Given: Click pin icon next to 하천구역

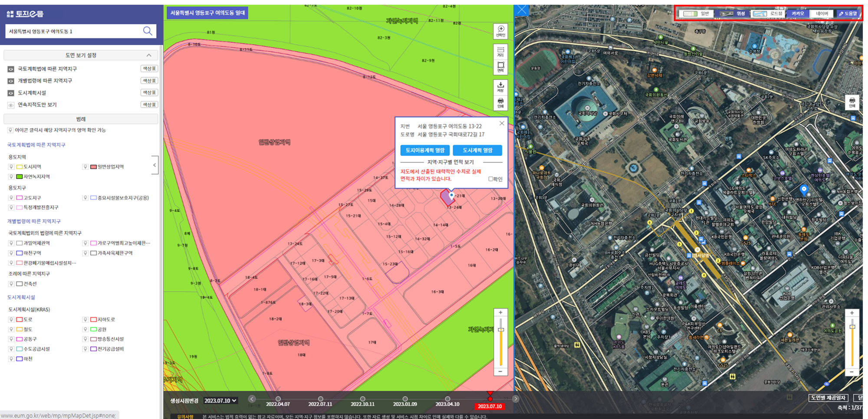Looking at the screenshot, I should tap(11, 253).
